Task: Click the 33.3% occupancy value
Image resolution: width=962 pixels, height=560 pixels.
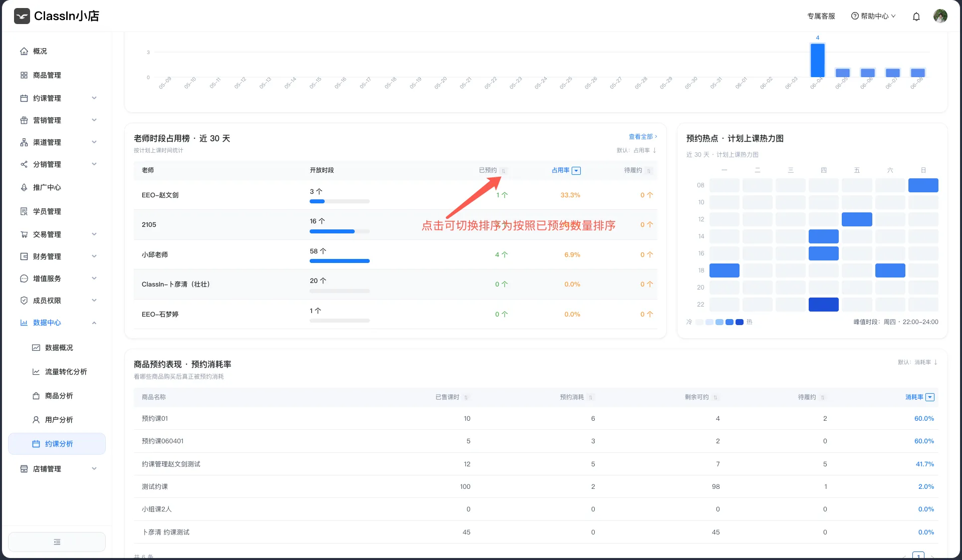Action: click(x=570, y=195)
